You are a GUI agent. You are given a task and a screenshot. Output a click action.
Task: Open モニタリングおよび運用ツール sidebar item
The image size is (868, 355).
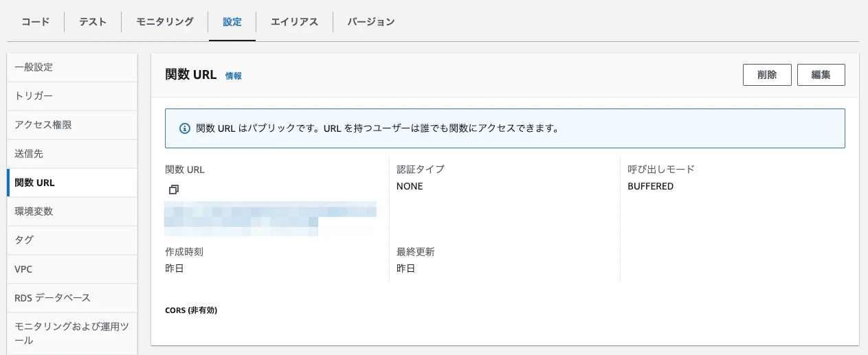pyautogui.click(x=72, y=334)
